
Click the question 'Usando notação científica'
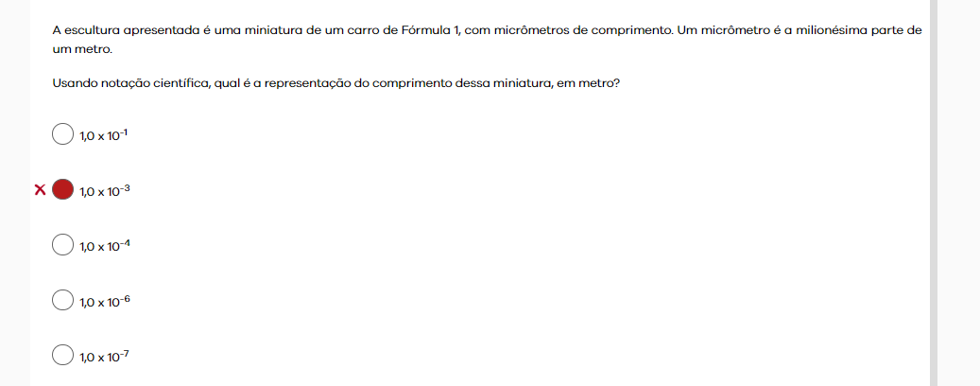[x=336, y=83]
